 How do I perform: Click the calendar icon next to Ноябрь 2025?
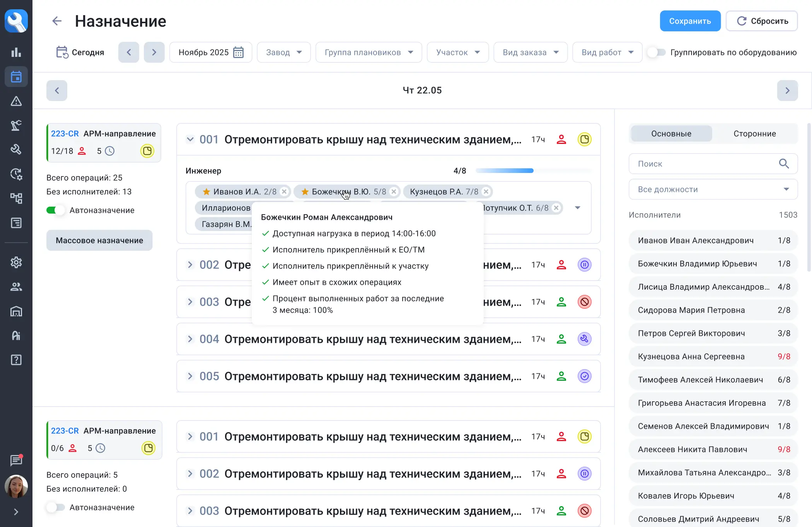[239, 52]
